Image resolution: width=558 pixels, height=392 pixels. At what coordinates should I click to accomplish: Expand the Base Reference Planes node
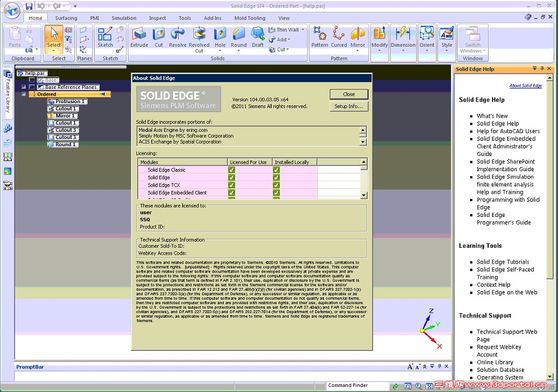click(x=24, y=87)
